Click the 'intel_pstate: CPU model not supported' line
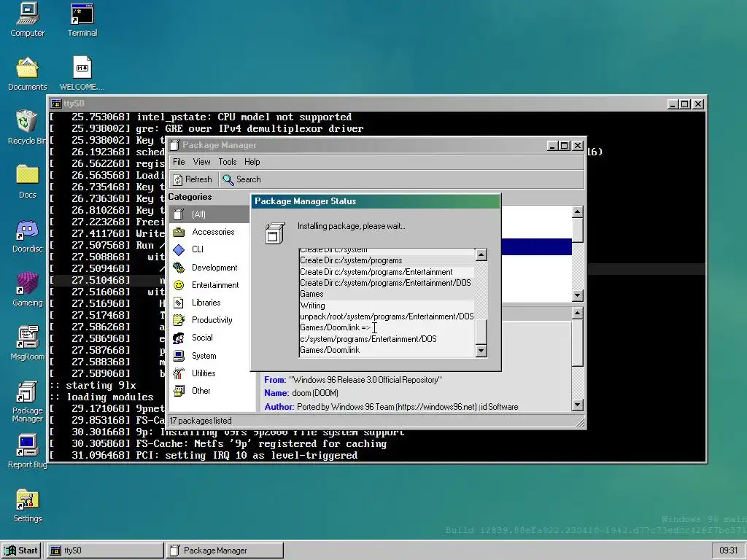The width and height of the screenshot is (747, 560). click(200, 117)
